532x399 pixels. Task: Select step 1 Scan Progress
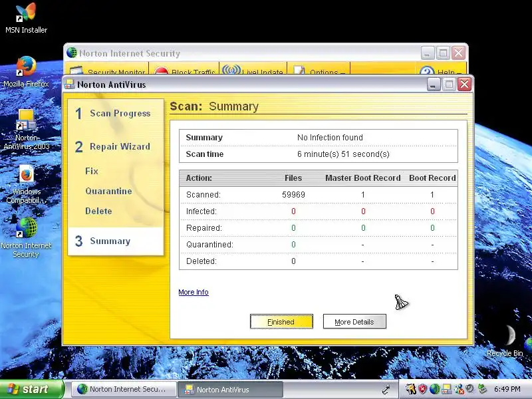[x=112, y=113]
